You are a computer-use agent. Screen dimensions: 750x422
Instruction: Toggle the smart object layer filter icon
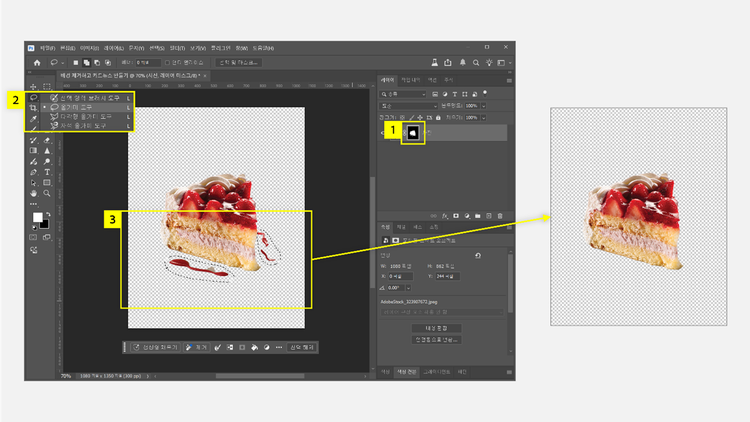474,94
